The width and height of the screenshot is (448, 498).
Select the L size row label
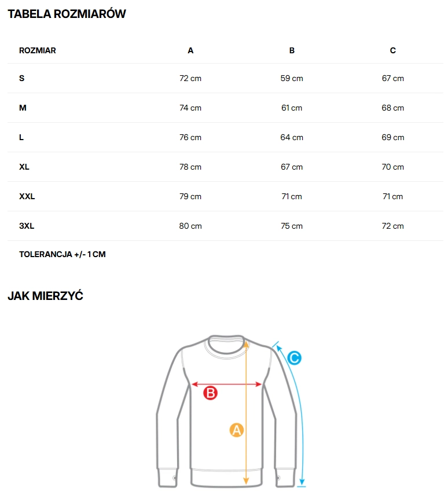tap(21, 137)
